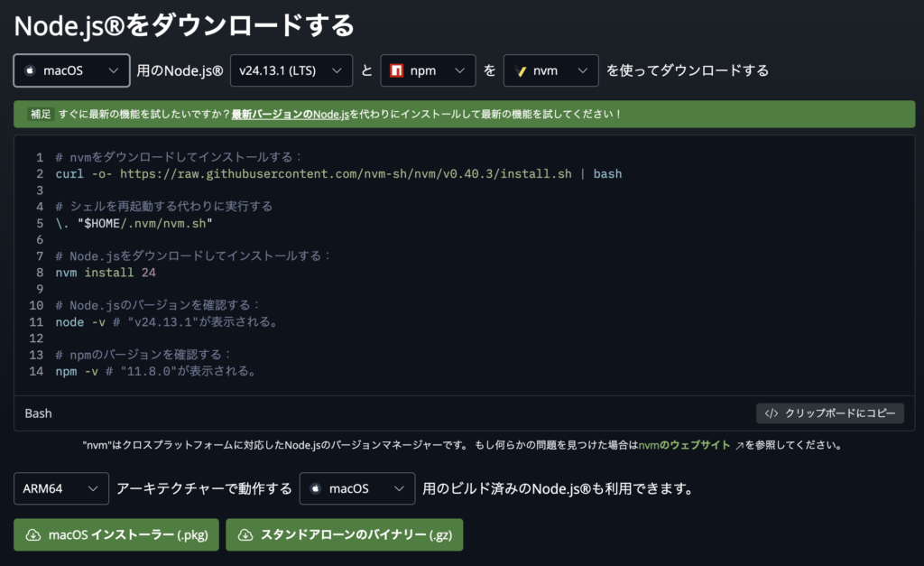The height and width of the screenshot is (566, 924).
Task: Download the macOS インストーラー (.pkg)
Action: click(115, 534)
